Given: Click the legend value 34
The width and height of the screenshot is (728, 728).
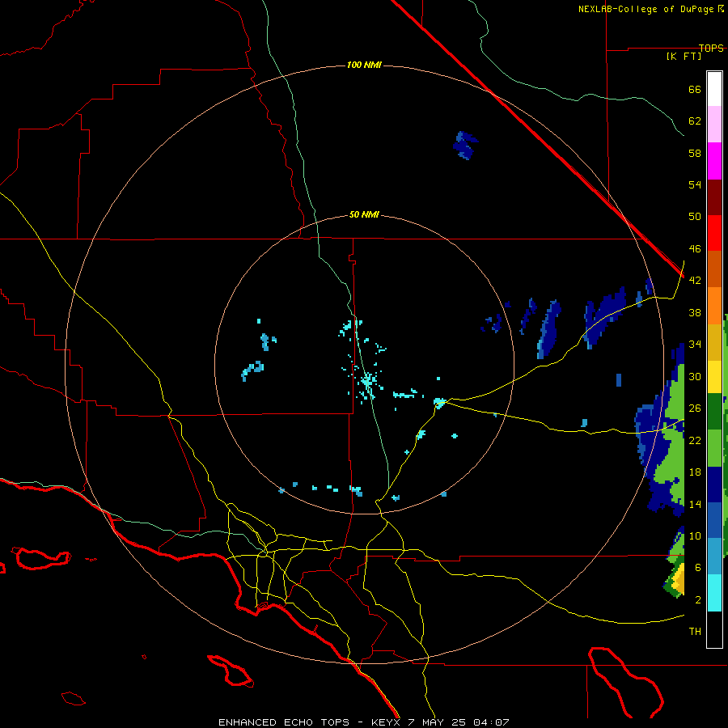Looking at the screenshot, I should 695,344.
